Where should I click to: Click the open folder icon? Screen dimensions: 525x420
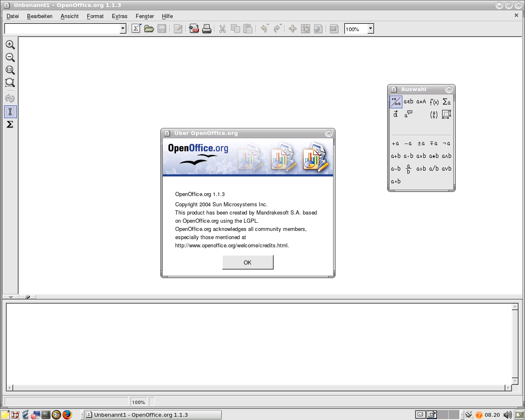149,29
